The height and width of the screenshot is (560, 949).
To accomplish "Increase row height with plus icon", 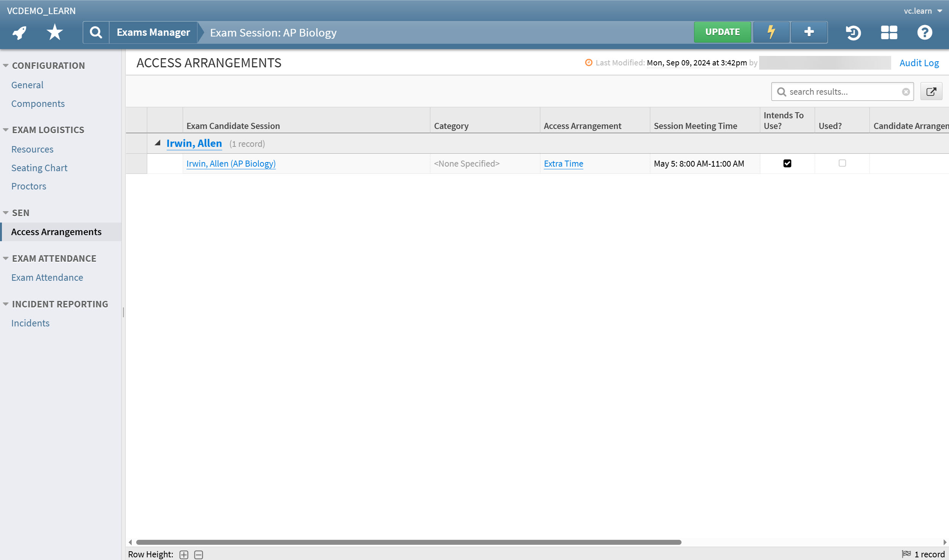I will pyautogui.click(x=184, y=555).
